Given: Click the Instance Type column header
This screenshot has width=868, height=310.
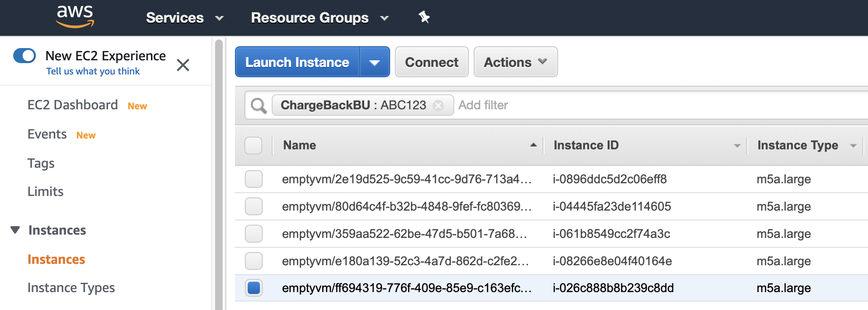Looking at the screenshot, I should point(798,146).
